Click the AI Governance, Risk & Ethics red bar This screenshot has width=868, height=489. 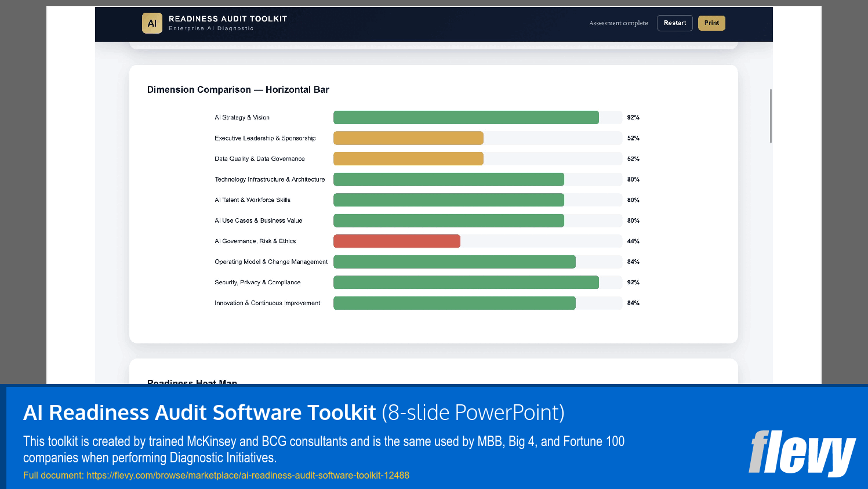click(397, 241)
